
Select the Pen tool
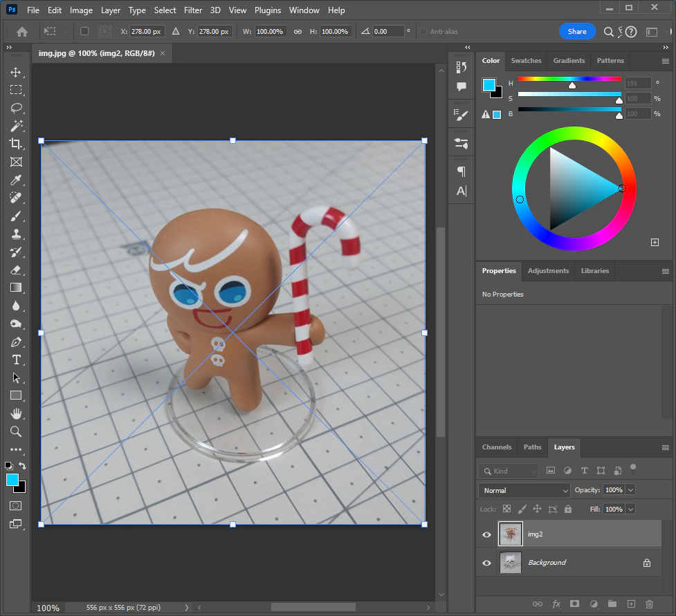16,342
